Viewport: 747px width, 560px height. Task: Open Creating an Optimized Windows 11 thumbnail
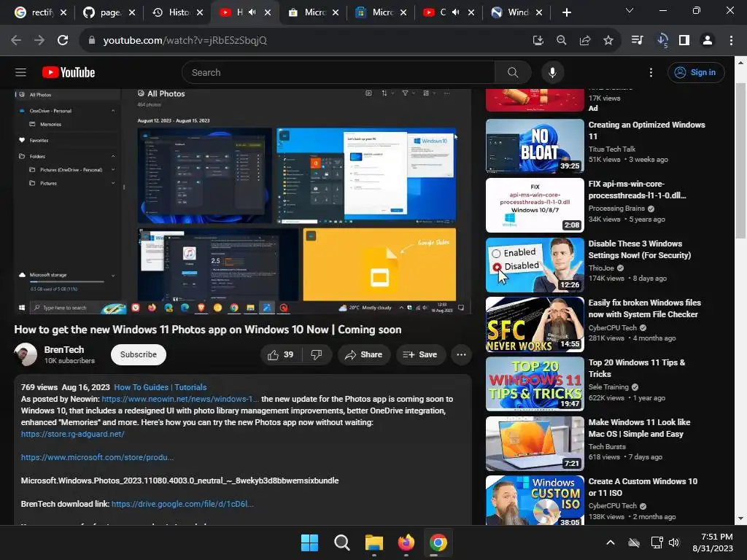point(535,146)
